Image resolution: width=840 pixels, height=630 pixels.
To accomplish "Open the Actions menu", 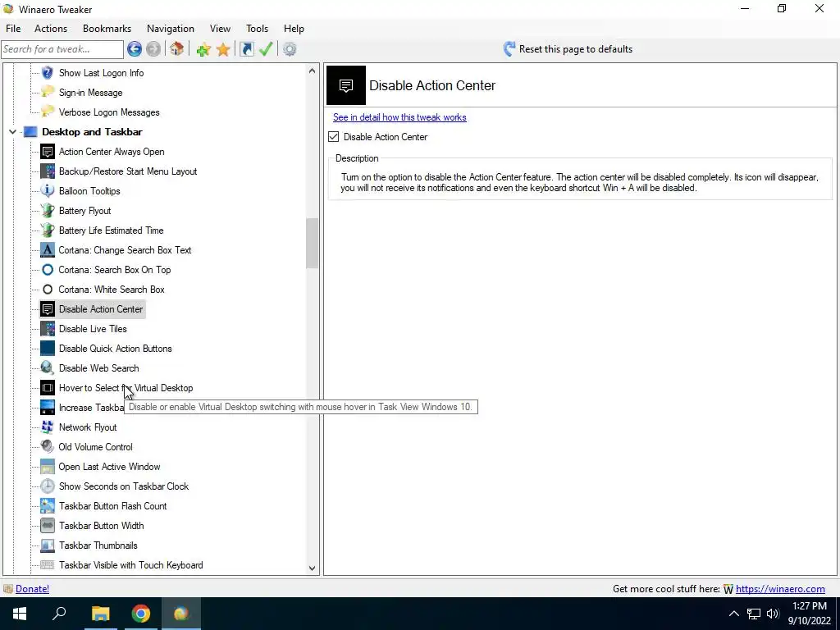I will point(51,29).
